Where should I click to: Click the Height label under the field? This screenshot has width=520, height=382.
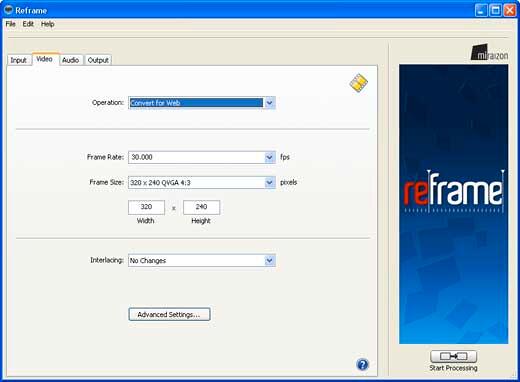pos(201,221)
